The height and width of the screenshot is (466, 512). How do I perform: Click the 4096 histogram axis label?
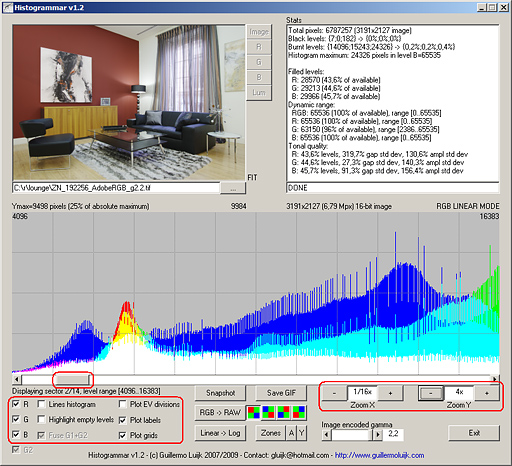(x=20, y=216)
